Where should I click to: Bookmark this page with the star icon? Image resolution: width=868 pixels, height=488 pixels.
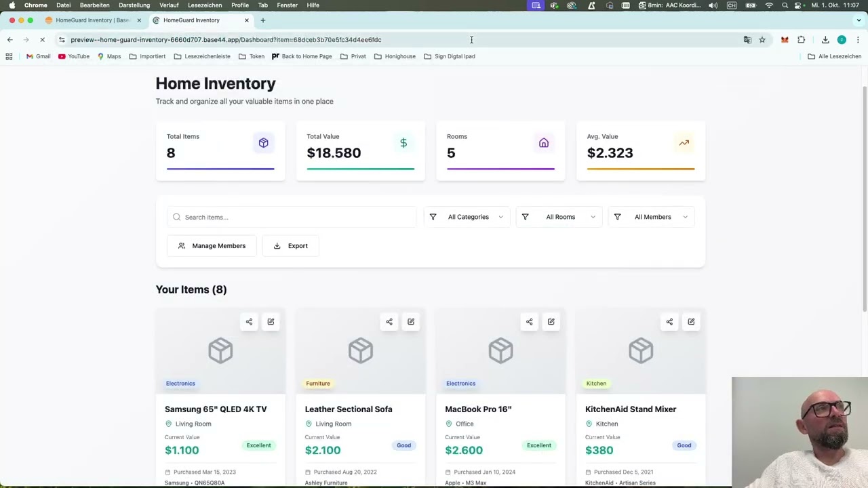pos(762,40)
